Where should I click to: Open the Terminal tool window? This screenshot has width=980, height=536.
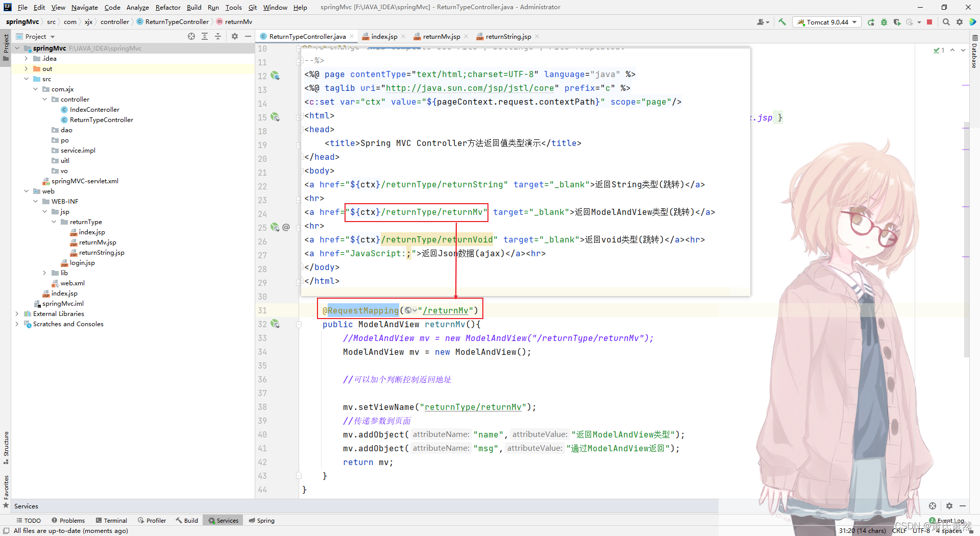(x=111, y=520)
